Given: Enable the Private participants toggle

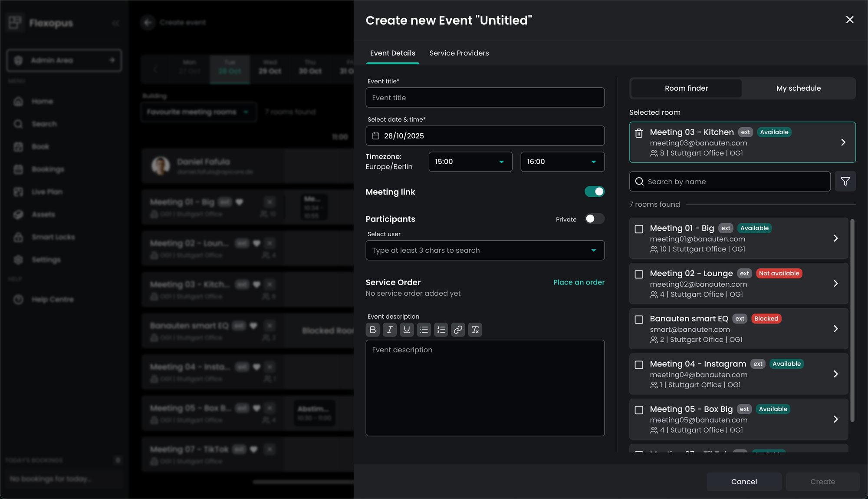Looking at the screenshot, I should 594,219.
